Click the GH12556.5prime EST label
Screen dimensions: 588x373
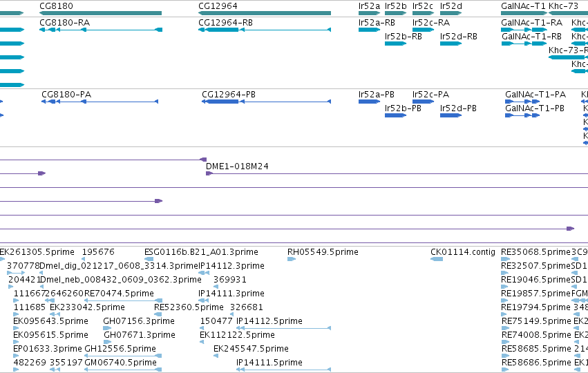[120, 349]
